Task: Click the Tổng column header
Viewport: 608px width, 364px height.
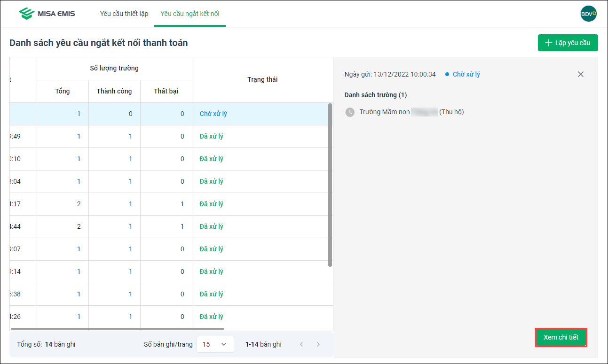Action: [x=63, y=91]
